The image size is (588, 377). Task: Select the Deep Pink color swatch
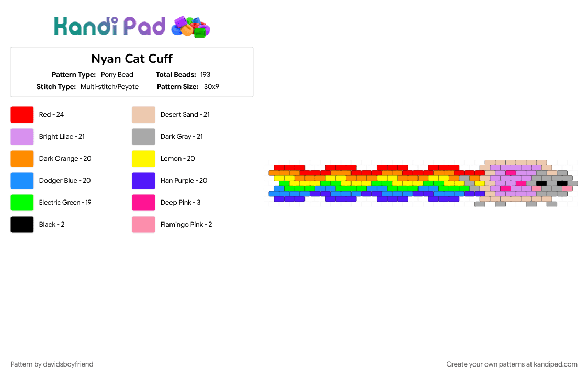pyautogui.click(x=143, y=203)
